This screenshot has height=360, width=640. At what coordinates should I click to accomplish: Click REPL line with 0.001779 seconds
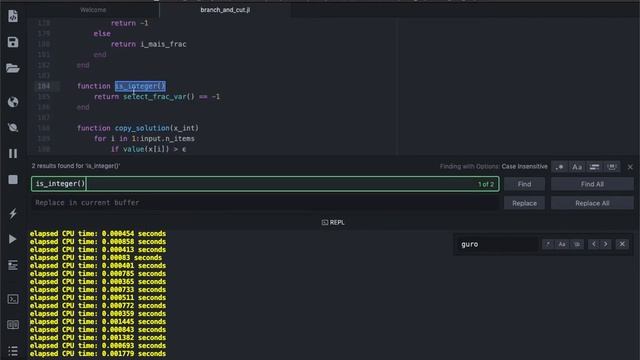point(98,353)
